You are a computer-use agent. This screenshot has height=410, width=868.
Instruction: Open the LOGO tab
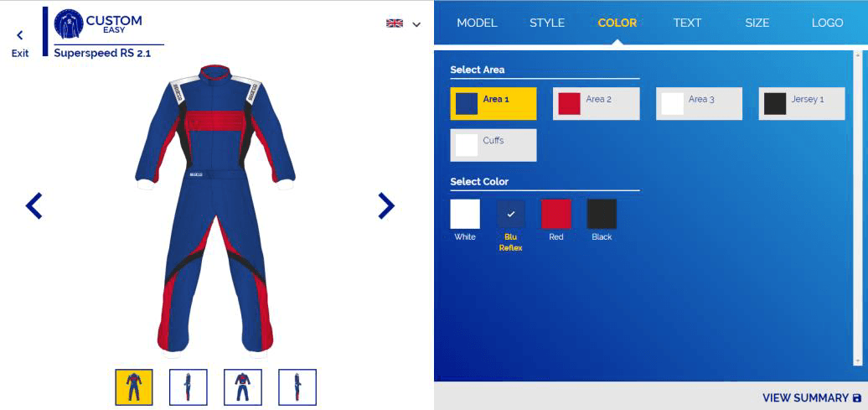click(x=827, y=23)
